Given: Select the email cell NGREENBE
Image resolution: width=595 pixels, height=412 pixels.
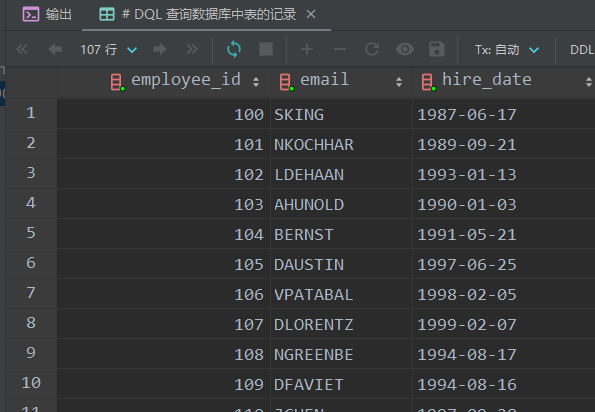Looking at the screenshot, I should click(341, 354).
